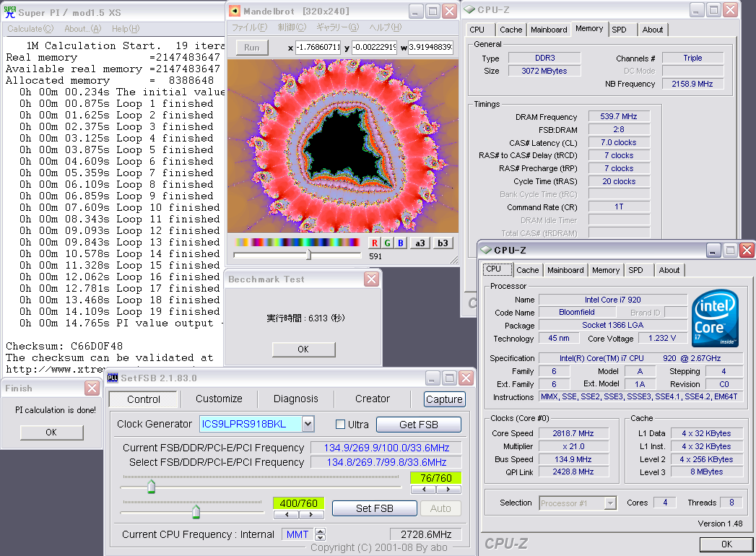Click the "Checksum: C66D0F48" line in Super PI
Screen dimensions: 756x556
tap(64, 346)
